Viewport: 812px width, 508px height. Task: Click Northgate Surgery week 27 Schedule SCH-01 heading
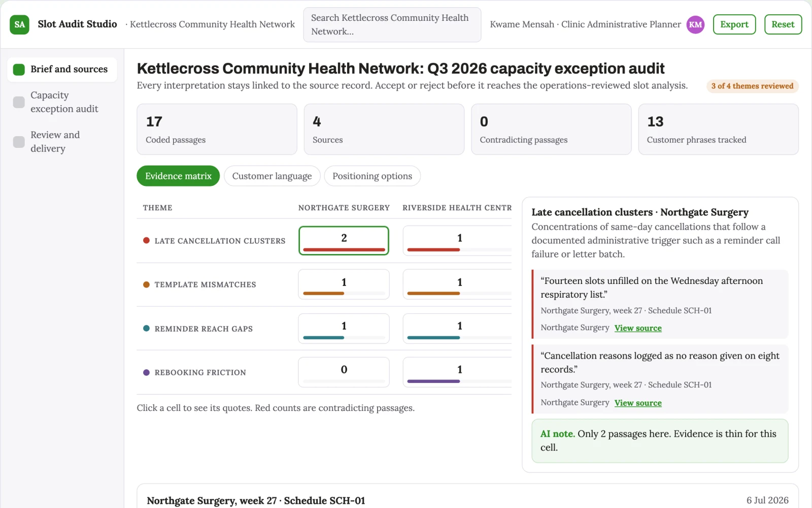pos(256,500)
